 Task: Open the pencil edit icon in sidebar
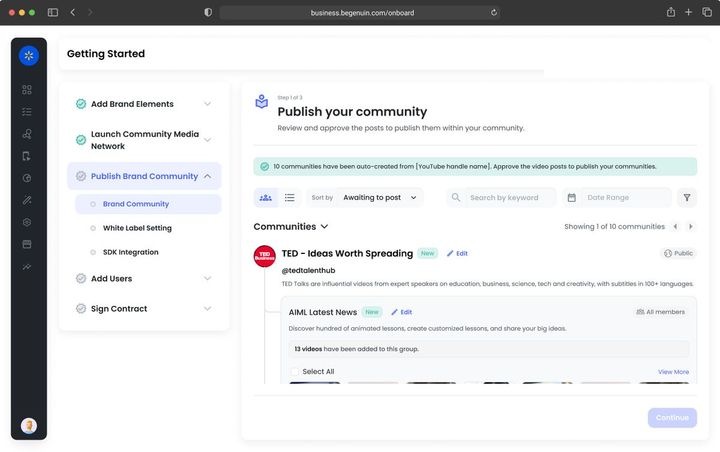coord(27,200)
